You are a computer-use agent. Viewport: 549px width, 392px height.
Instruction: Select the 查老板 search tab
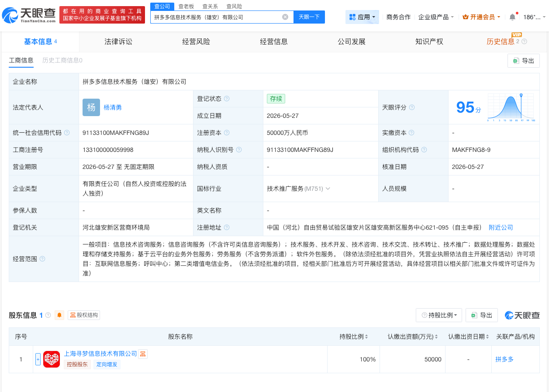tap(186, 7)
